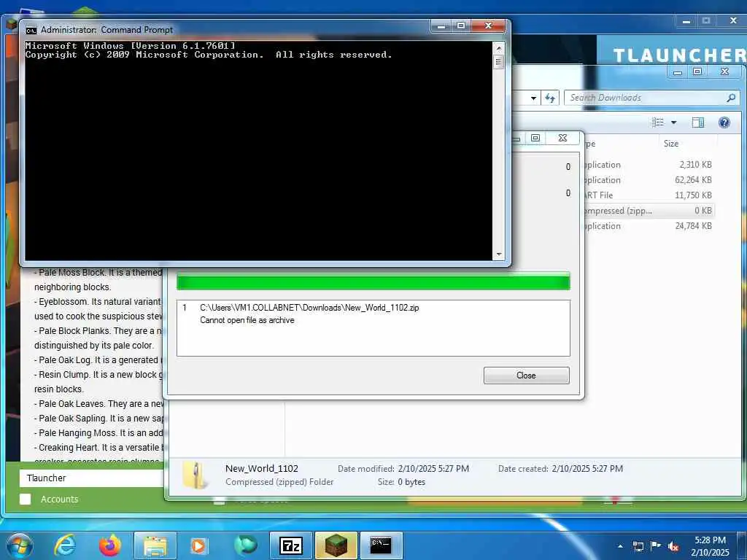Launch Internet Explorer from the taskbar
The height and width of the screenshot is (560, 747).
pyautogui.click(x=65, y=545)
